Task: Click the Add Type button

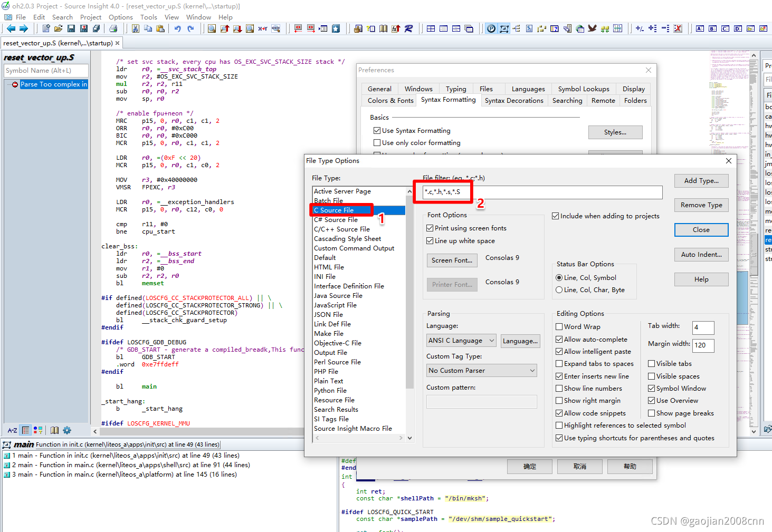Action: (701, 180)
